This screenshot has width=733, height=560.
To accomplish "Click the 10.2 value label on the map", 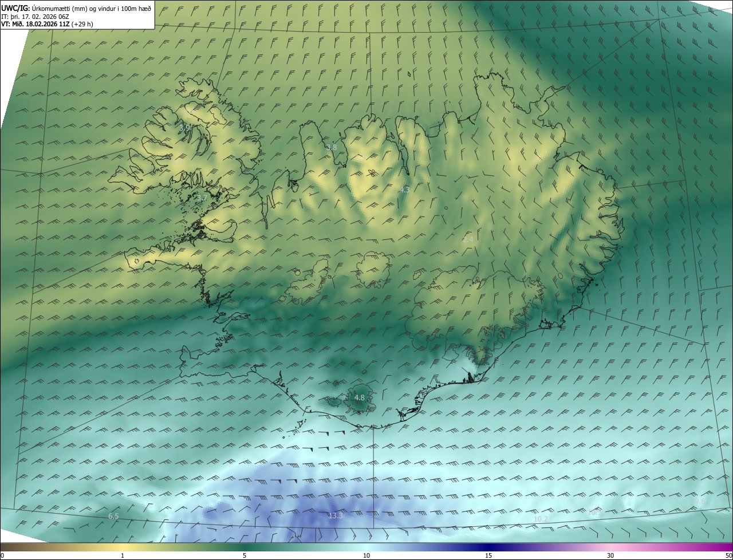I will 541,519.
